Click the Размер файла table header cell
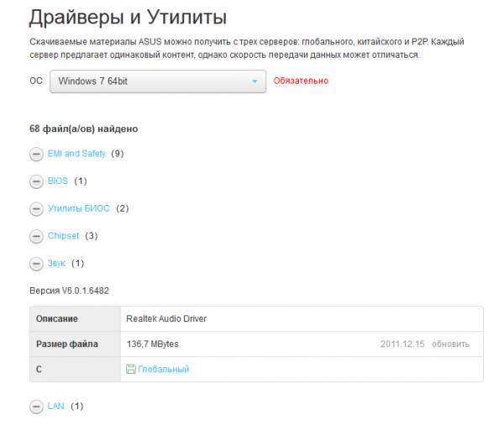The width and height of the screenshot is (504, 425). (x=76, y=344)
